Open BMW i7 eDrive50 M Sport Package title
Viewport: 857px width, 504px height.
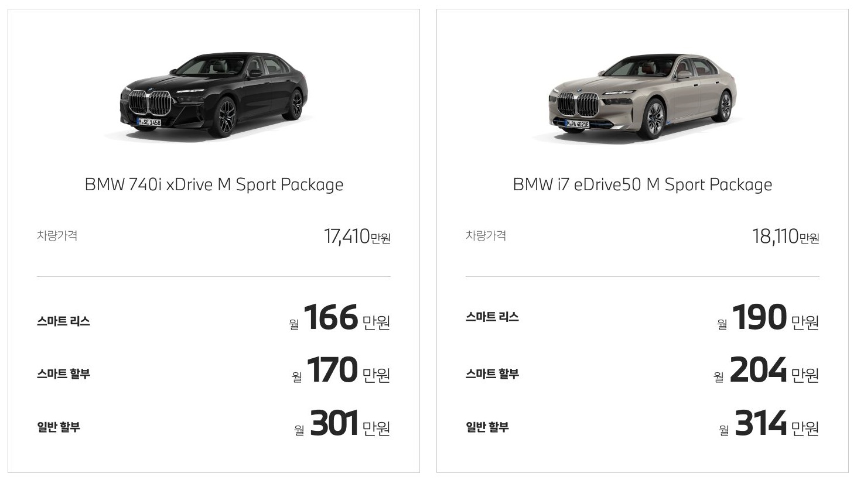(x=643, y=184)
